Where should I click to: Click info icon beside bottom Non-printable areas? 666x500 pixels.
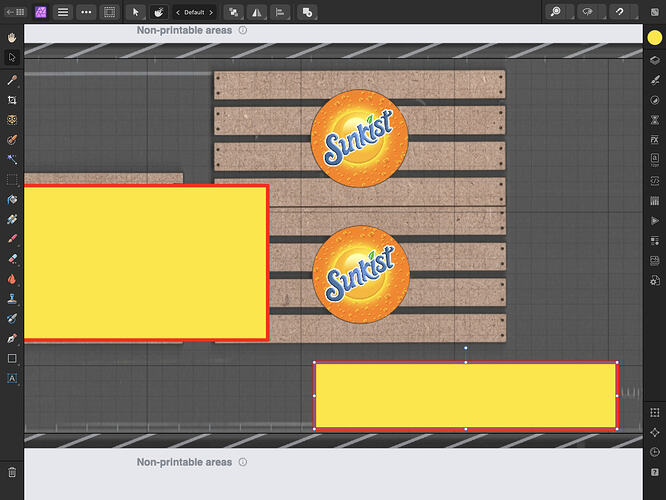pos(243,462)
